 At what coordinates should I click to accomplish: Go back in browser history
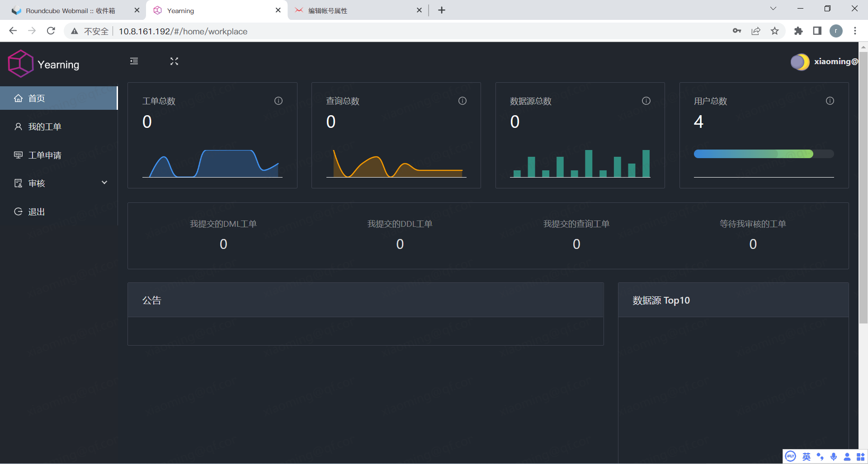coord(13,31)
